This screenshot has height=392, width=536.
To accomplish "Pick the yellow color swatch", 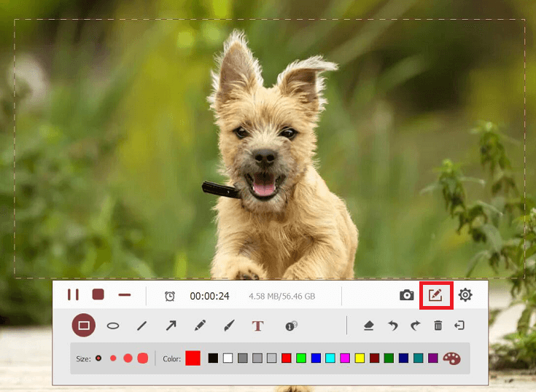I will coord(360,358).
